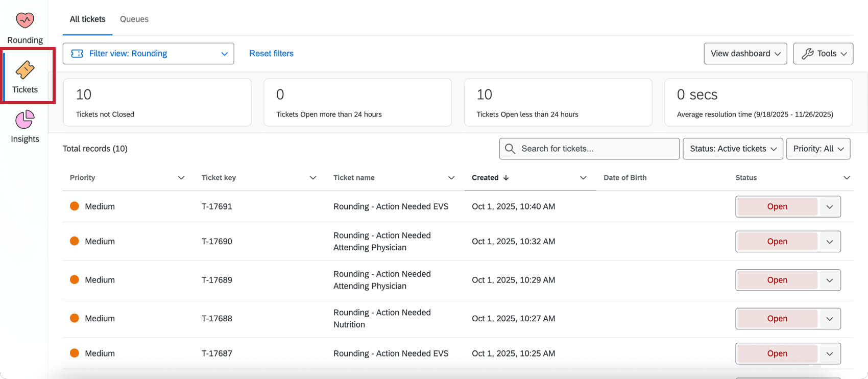Click into the Search for tickets field

tap(597, 149)
